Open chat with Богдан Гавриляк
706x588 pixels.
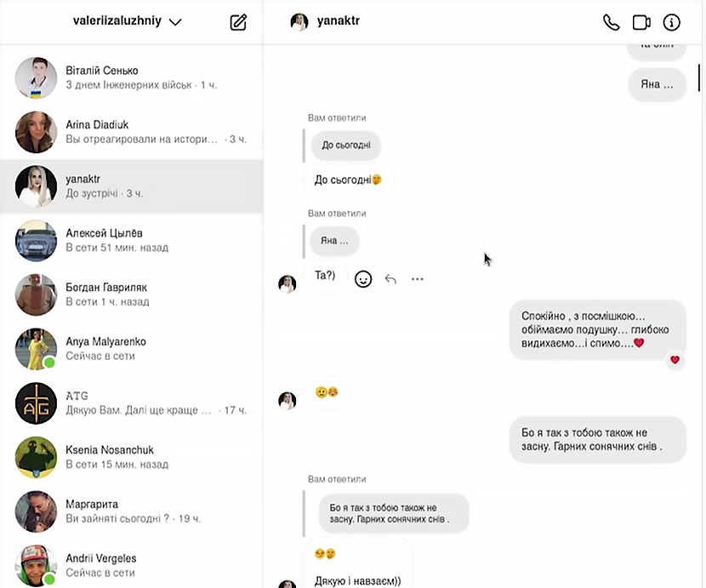[132, 294]
